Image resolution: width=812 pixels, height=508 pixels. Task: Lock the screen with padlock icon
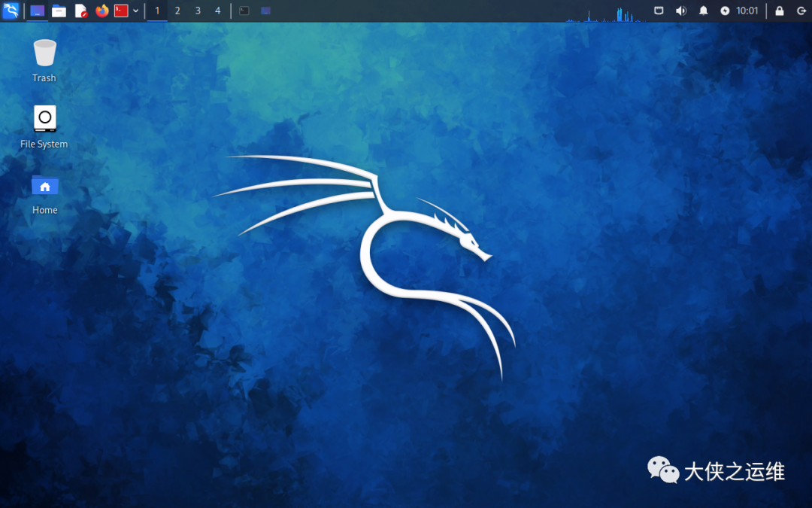(x=780, y=11)
